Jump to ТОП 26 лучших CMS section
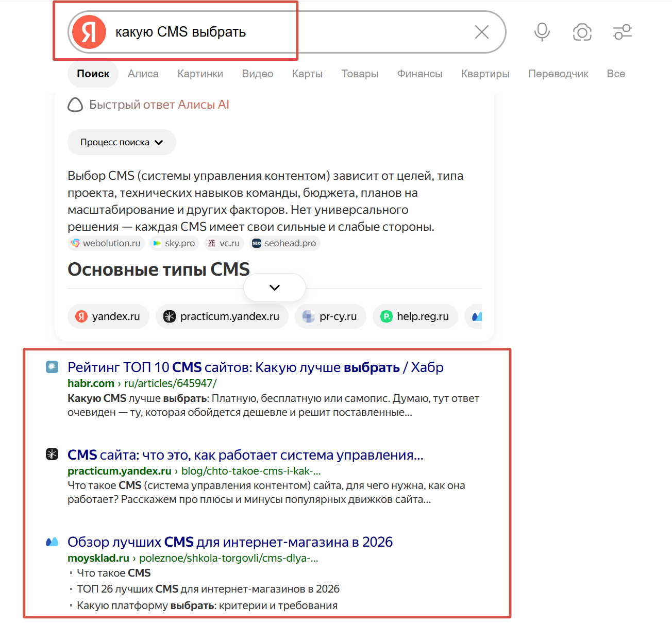 coord(208,589)
